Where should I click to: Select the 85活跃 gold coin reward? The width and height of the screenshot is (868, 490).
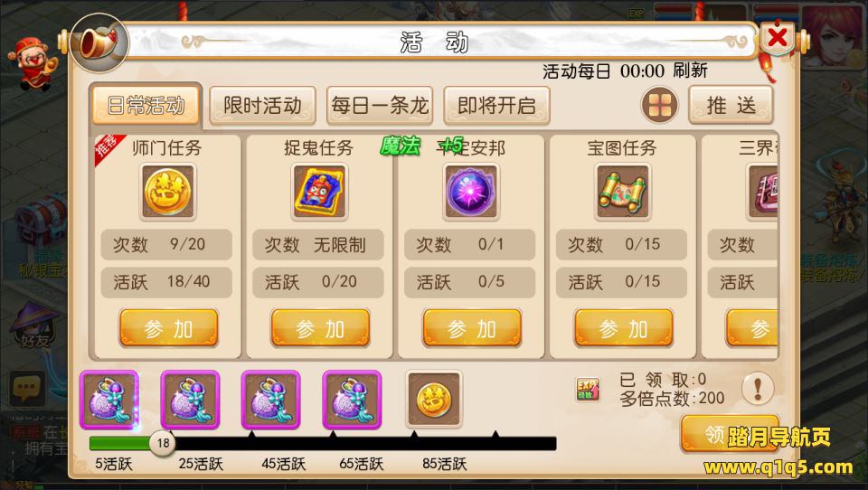[433, 400]
